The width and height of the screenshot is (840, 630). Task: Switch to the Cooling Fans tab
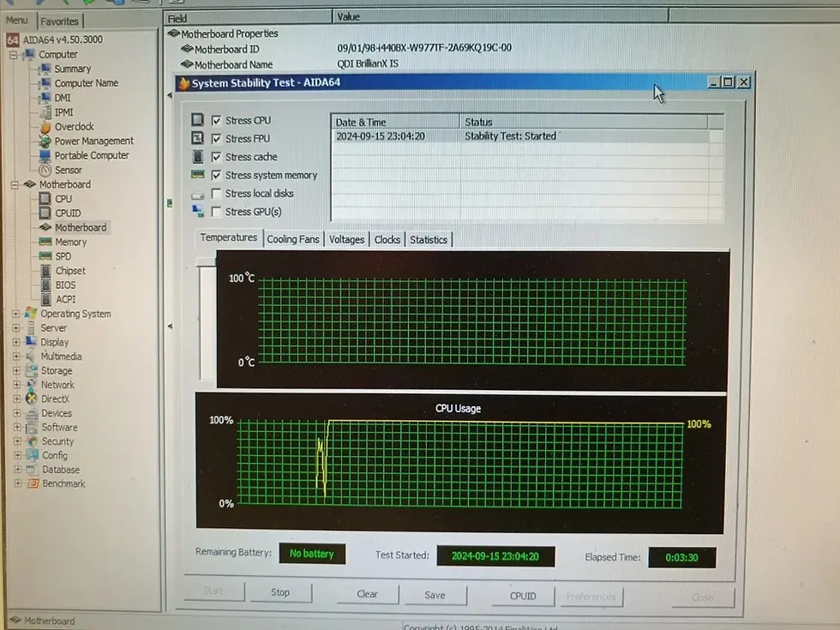pos(293,239)
